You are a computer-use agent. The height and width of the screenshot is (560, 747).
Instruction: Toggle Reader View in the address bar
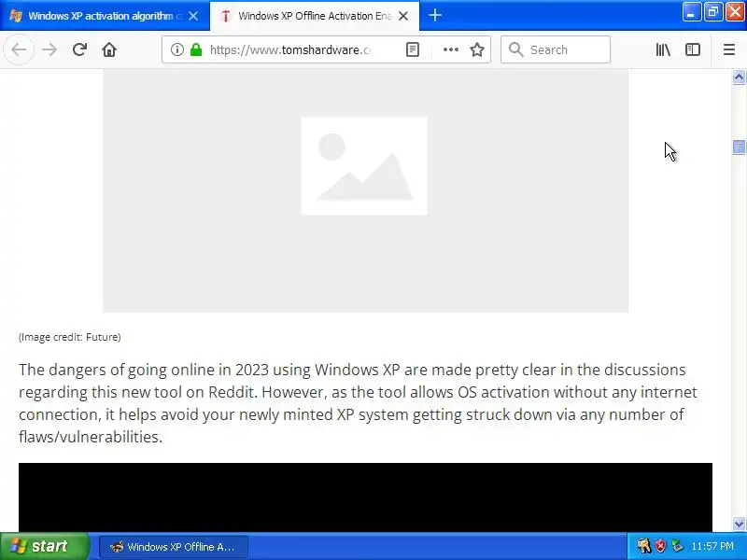pyautogui.click(x=413, y=49)
